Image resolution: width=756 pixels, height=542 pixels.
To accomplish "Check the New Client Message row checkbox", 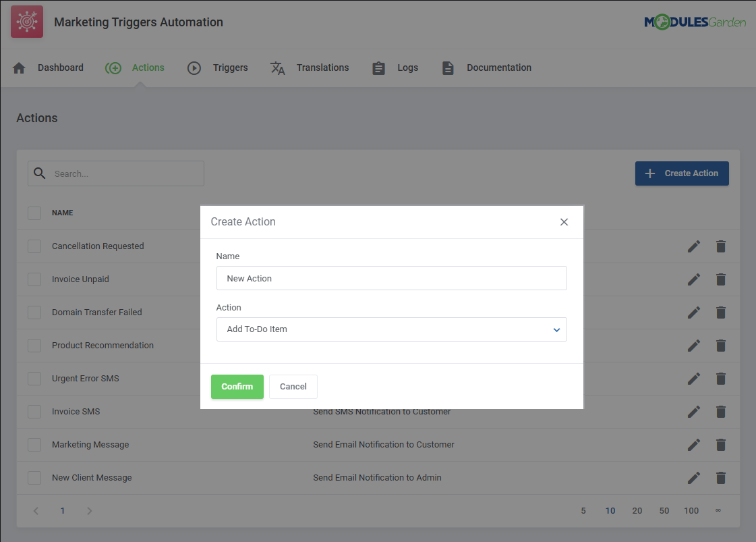I will coord(34,478).
